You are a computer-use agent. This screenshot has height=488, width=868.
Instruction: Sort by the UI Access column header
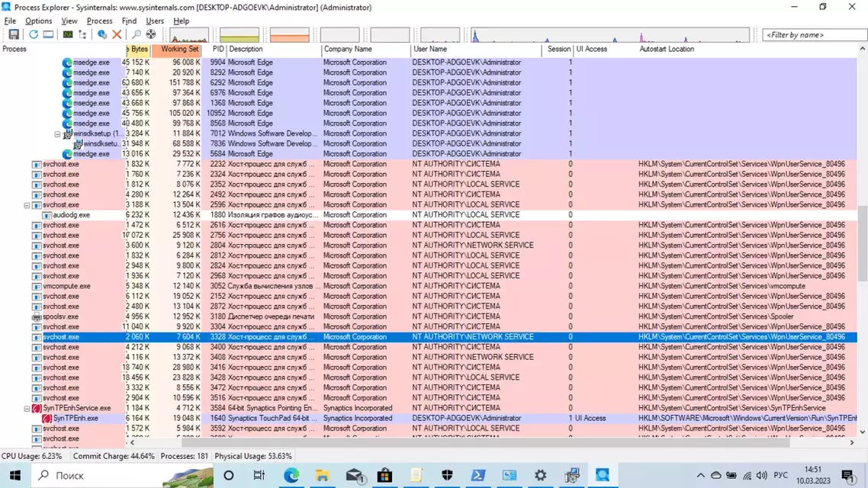pos(606,50)
